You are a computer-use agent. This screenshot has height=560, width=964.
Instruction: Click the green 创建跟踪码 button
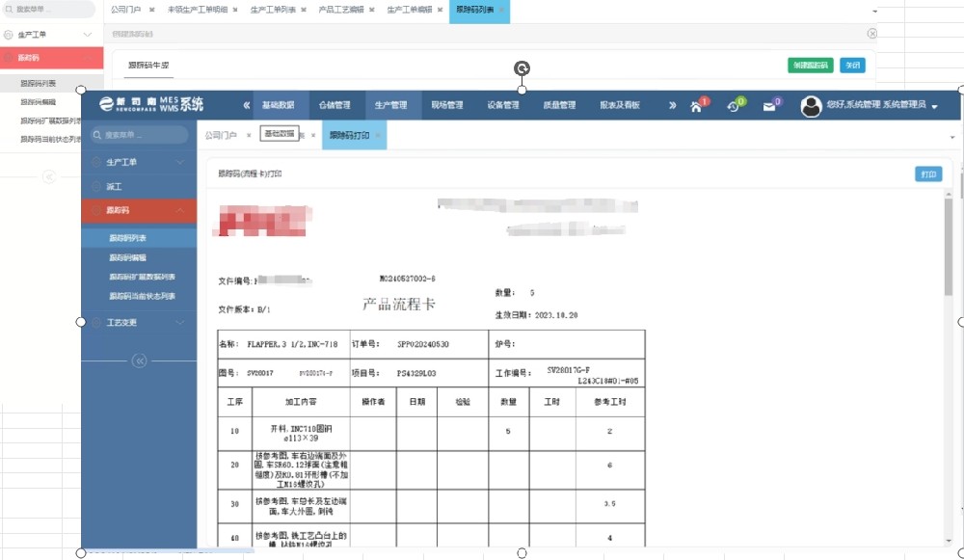(811, 66)
